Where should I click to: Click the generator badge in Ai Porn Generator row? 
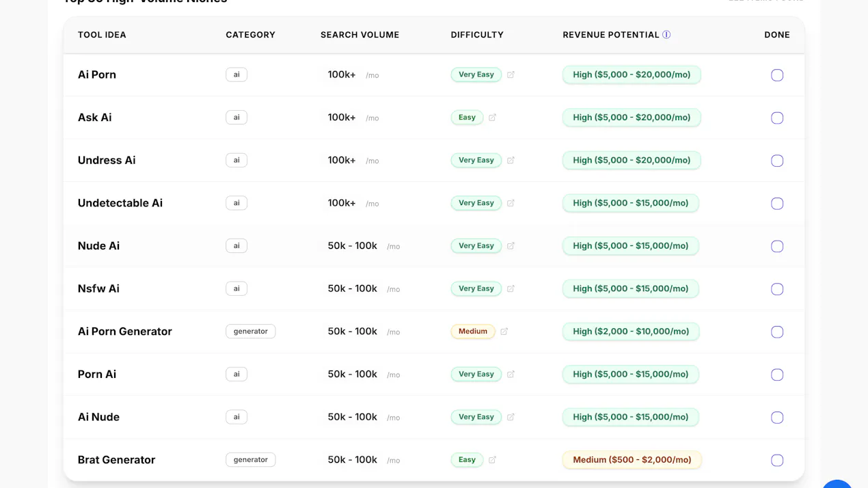coord(251,331)
